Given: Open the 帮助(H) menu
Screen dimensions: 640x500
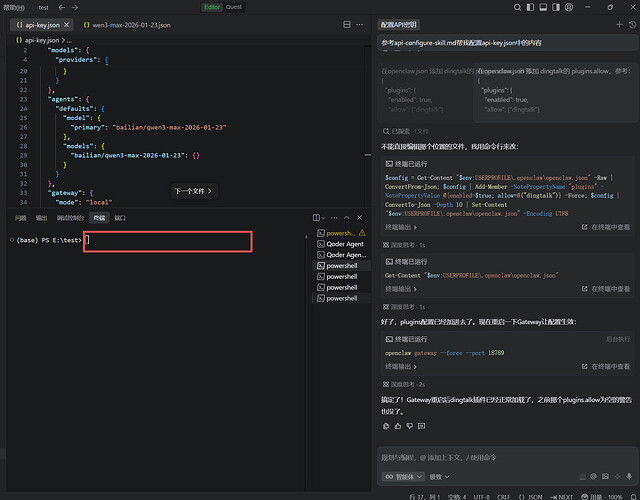Looking at the screenshot, I should (14, 7).
